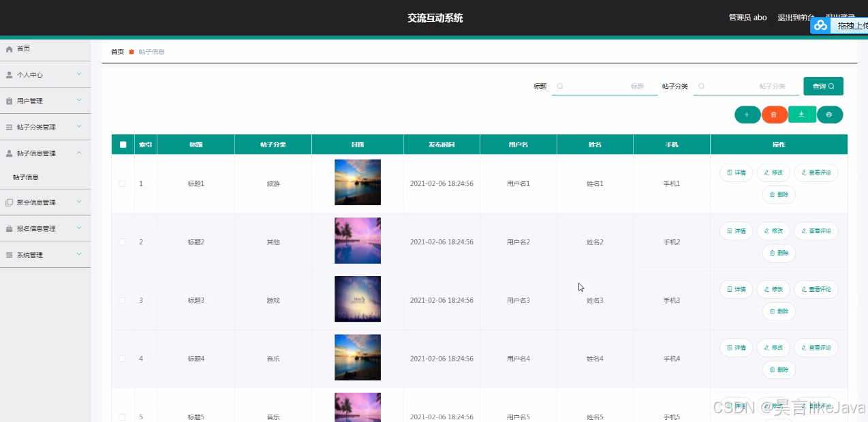Focus the 标题 search input field
This screenshot has width=868, height=422.
coord(604,87)
